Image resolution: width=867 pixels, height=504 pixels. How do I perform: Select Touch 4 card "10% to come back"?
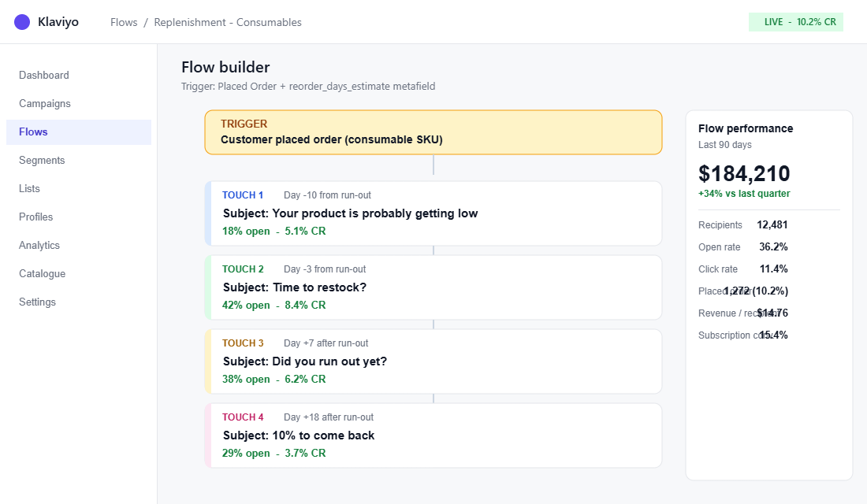point(433,435)
